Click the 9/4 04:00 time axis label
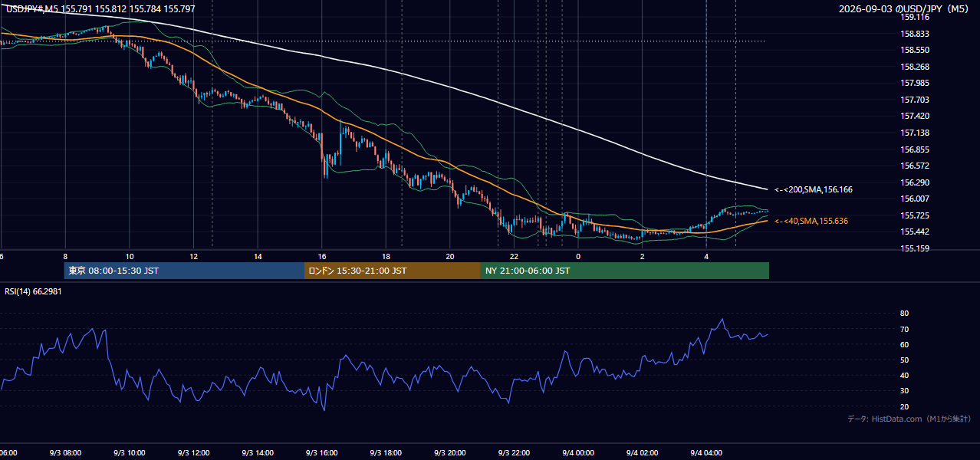The width and height of the screenshot is (980, 460). click(706, 452)
